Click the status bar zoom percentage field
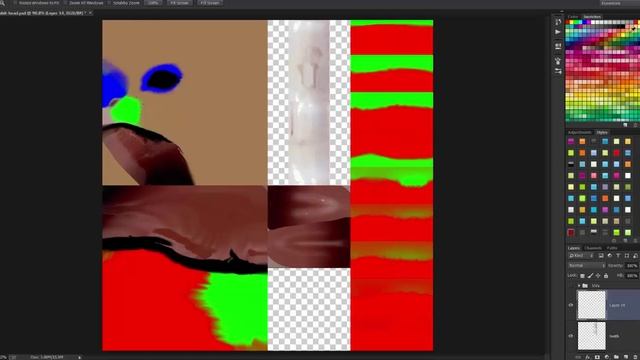Viewport: 640px width, 360px height. coord(4,357)
